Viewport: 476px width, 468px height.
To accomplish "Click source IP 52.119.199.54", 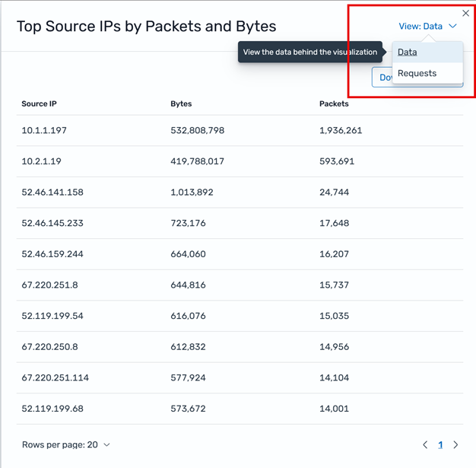I will (52, 316).
